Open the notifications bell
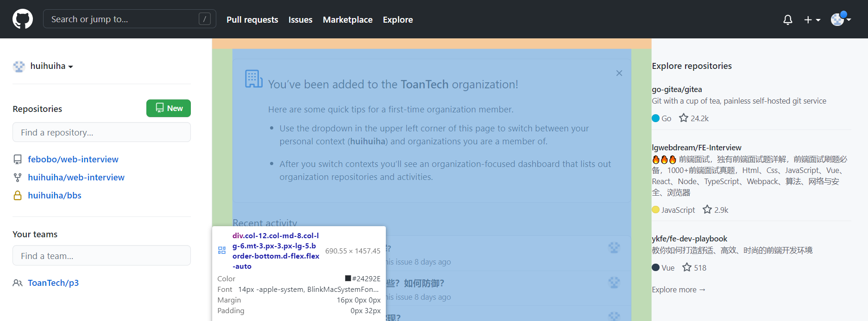 [787, 20]
